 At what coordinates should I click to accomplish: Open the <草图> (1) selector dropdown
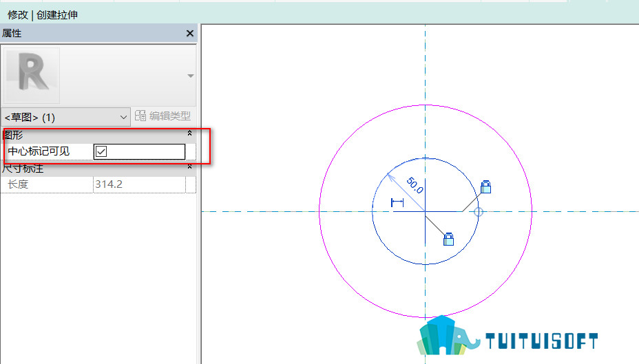(65, 117)
